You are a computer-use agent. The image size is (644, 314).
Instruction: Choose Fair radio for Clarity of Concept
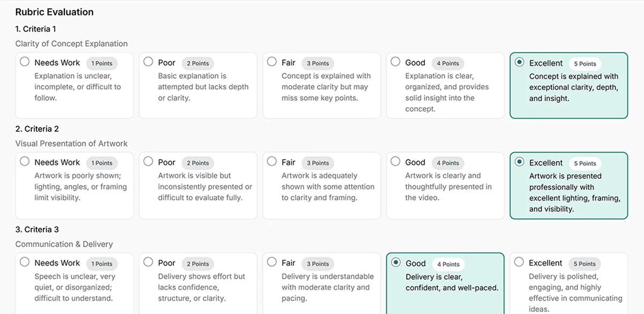pos(272,62)
